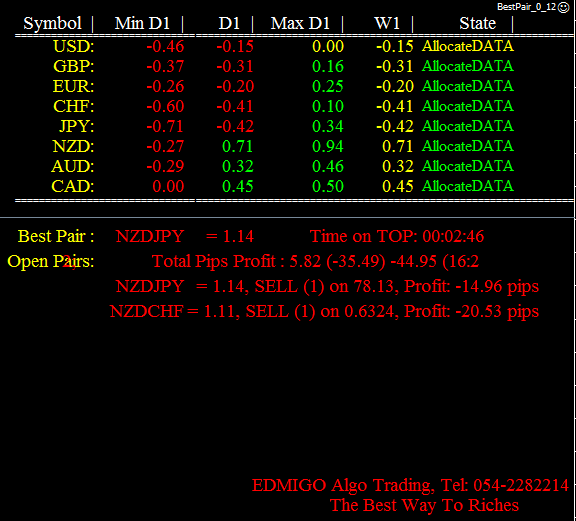Viewport: 576px width, 521px height.
Task: Click AllocateDATA state in the JPY row
Action: click(x=468, y=126)
